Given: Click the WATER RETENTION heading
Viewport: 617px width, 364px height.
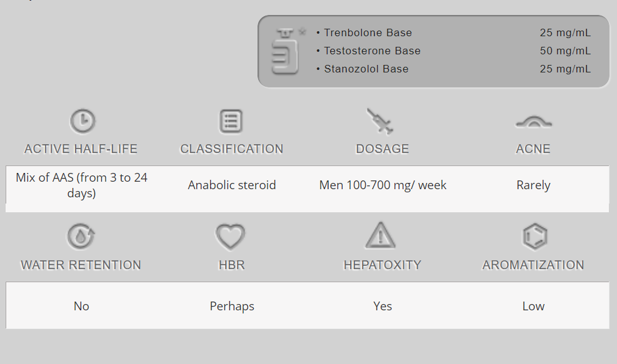Looking at the screenshot, I should tap(81, 265).
